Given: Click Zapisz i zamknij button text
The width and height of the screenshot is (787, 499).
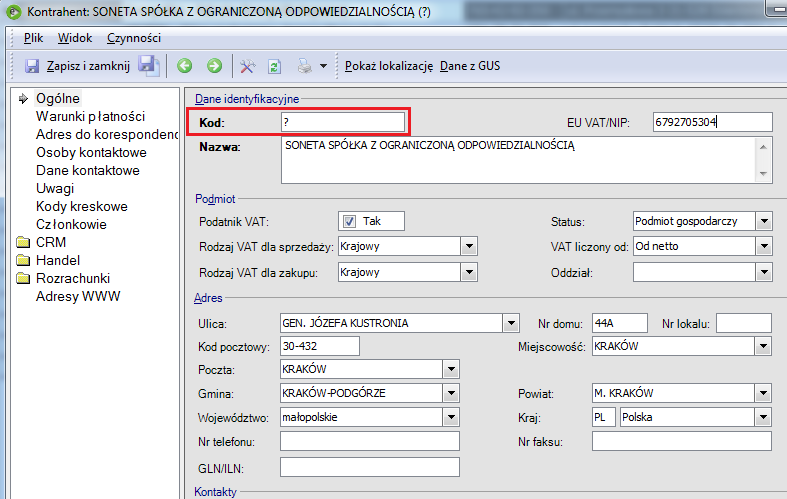Looking at the screenshot, I should pyautogui.click(x=88, y=66).
